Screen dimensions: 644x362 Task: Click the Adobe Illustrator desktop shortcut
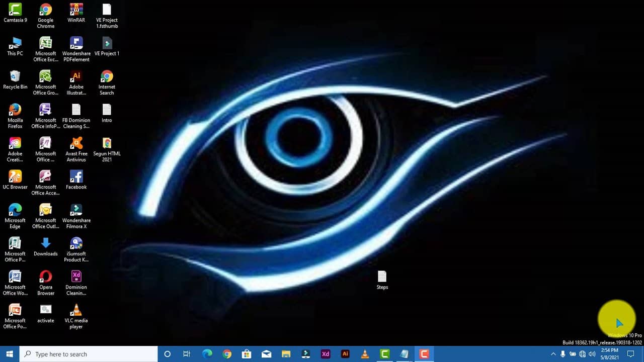coord(76,77)
